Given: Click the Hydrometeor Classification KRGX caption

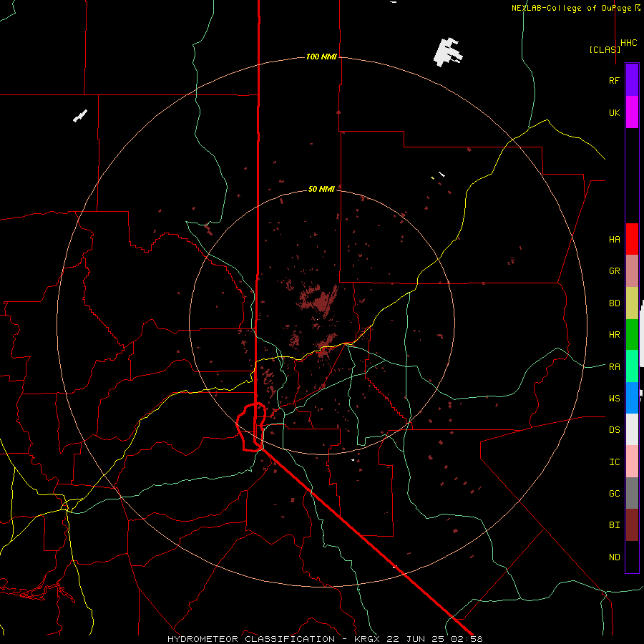Looking at the screenshot, I should [325, 639].
